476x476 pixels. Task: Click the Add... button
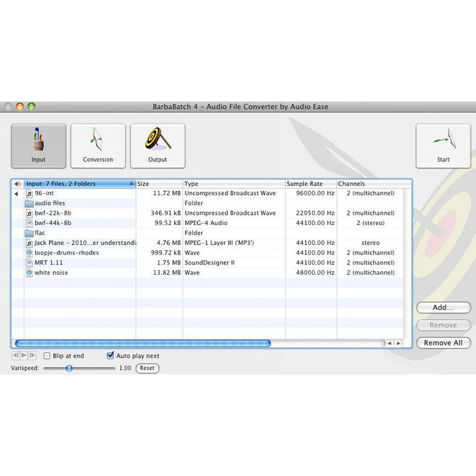click(443, 307)
